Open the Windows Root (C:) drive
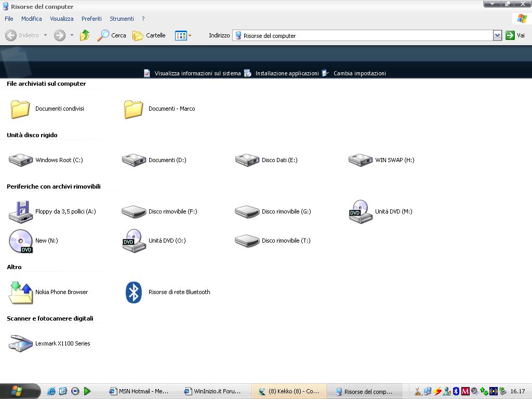 click(21, 160)
